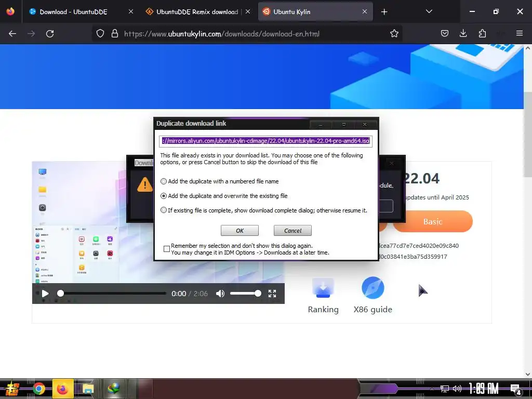The image size is (532, 399).
Task: Open Firefox application menu
Action: tap(520, 33)
